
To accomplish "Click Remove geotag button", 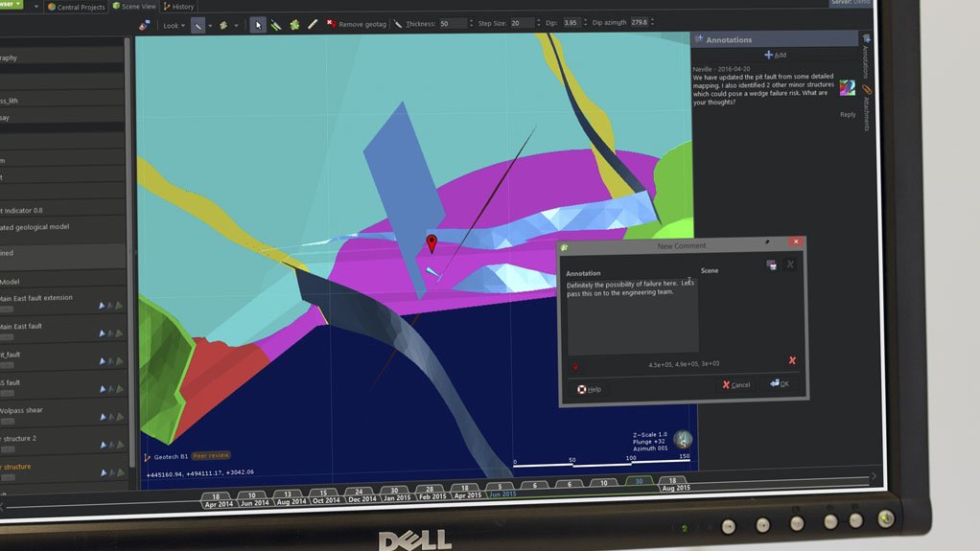I will pyautogui.click(x=357, y=24).
